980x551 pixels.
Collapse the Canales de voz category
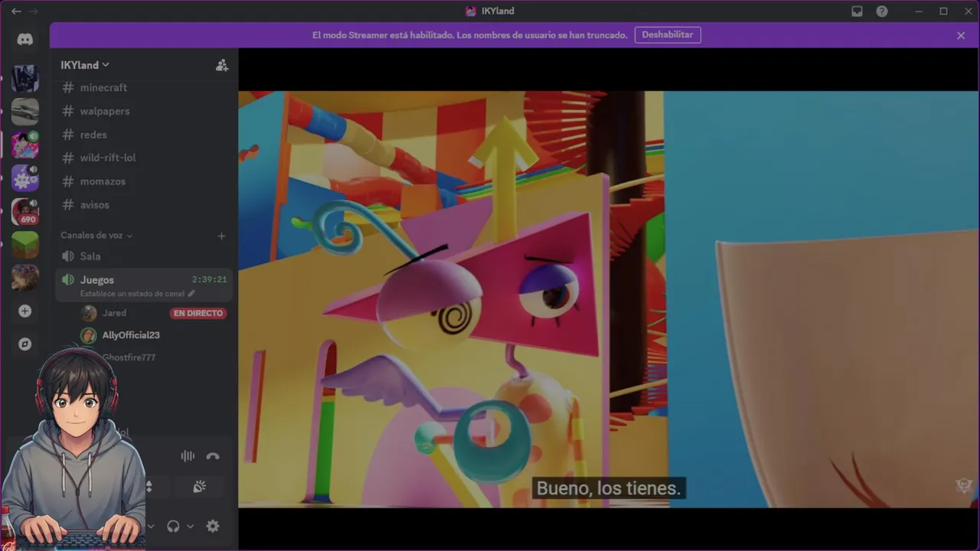point(96,235)
